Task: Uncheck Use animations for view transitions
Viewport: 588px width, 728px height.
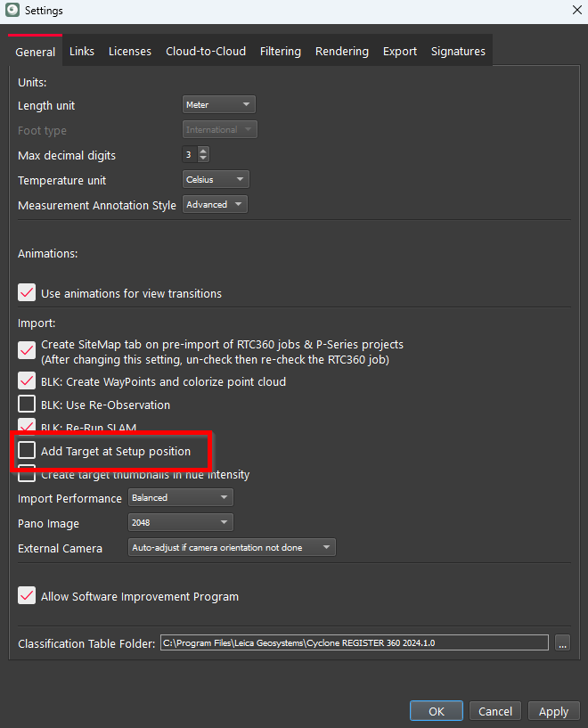Action: tap(28, 293)
